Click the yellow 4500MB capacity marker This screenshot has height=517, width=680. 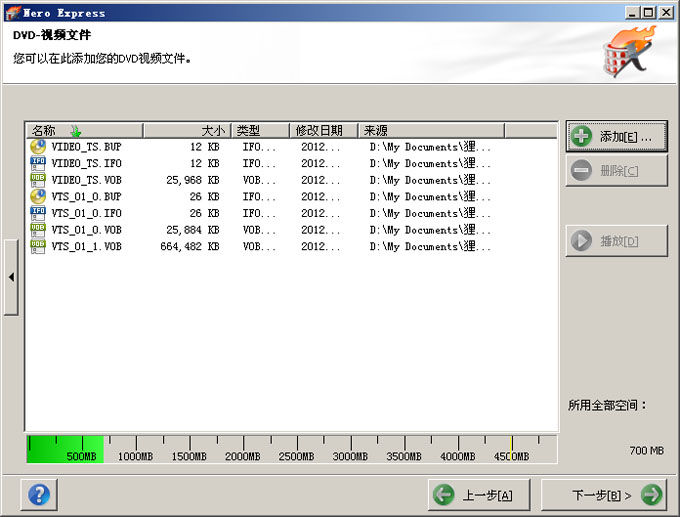511,449
